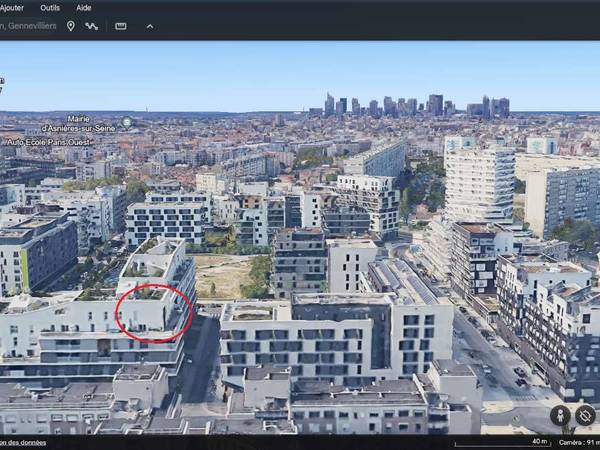
Task: Open the Aide menu
Action: [x=83, y=8]
